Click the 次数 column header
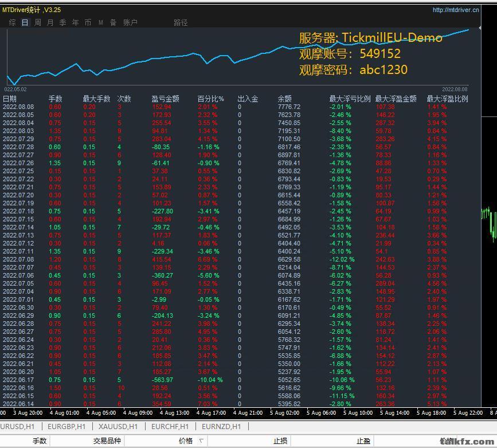 [124, 99]
